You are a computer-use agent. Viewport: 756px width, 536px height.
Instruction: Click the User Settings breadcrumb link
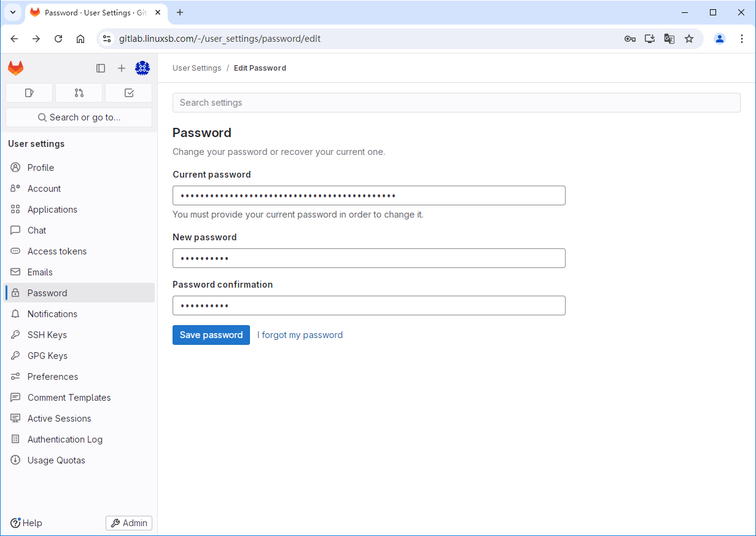tap(197, 68)
